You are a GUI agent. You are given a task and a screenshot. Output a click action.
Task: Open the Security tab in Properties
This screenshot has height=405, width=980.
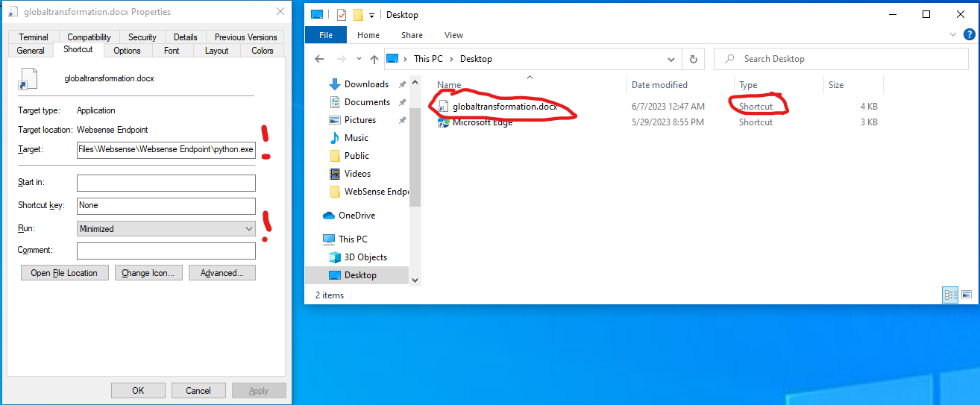click(142, 37)
